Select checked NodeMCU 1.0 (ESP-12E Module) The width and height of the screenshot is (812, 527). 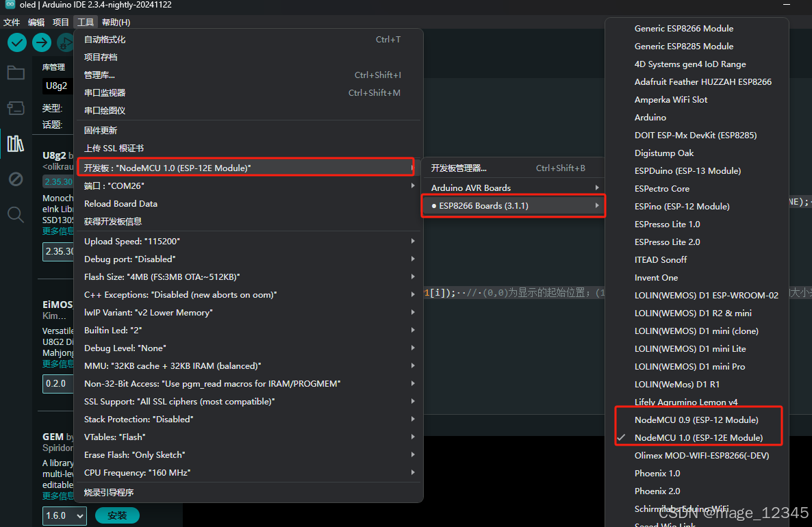(x=696, y=438)
